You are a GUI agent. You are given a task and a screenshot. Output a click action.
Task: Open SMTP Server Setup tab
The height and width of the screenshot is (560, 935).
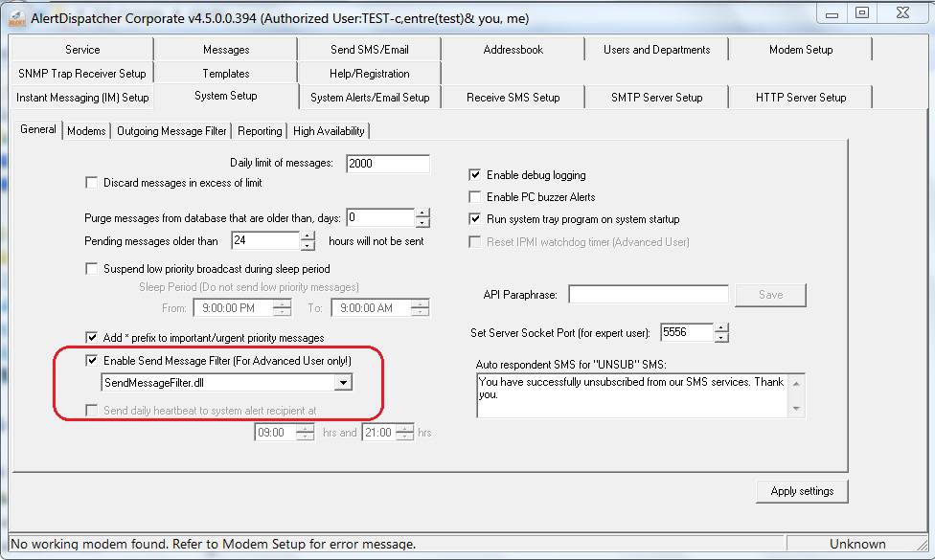pos(657,97)
